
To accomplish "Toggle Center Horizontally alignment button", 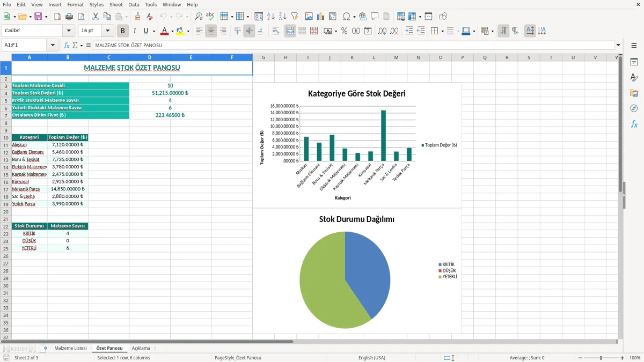I will [211, 31].
